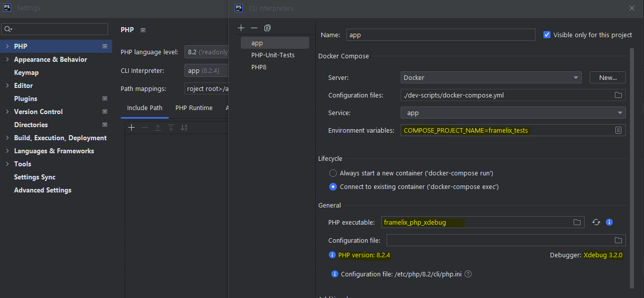Copy the selected CLI interpreter
The height and width of the screenshot is (298, 644).
click(267, 28)
